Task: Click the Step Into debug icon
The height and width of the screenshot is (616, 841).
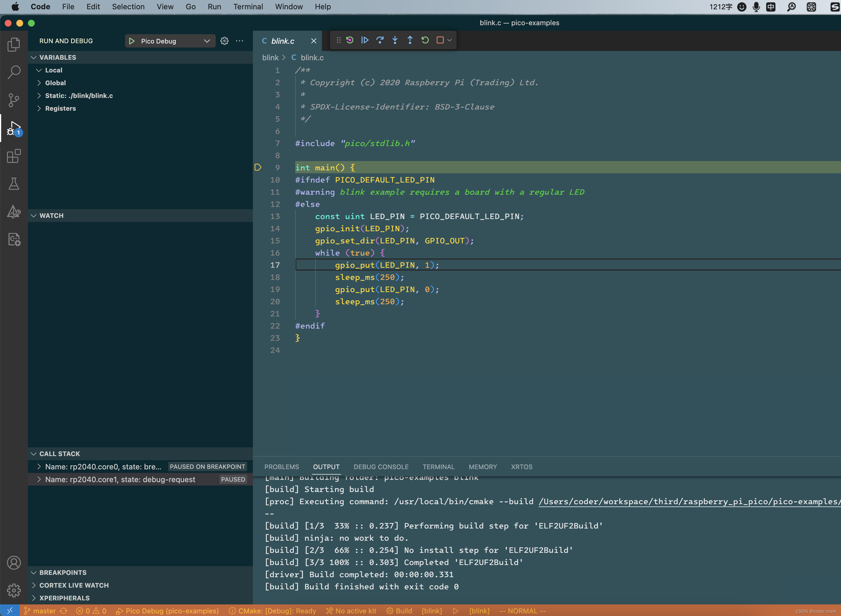Action: tap(395, 40)
